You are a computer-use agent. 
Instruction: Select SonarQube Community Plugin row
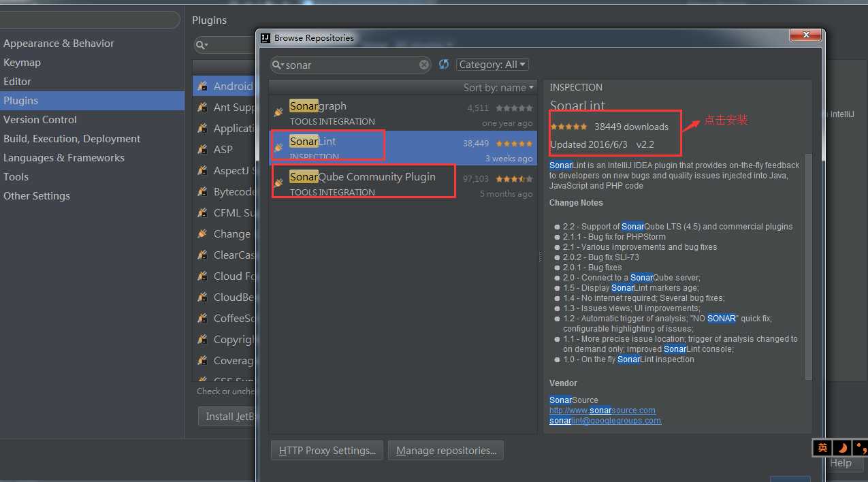[x=403, y=184]
